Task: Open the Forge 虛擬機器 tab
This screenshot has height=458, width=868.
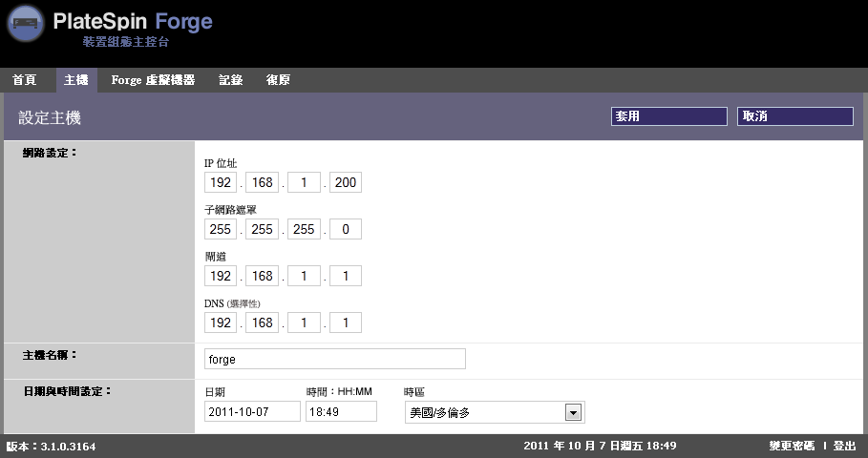Action: [x=153, y=80]
